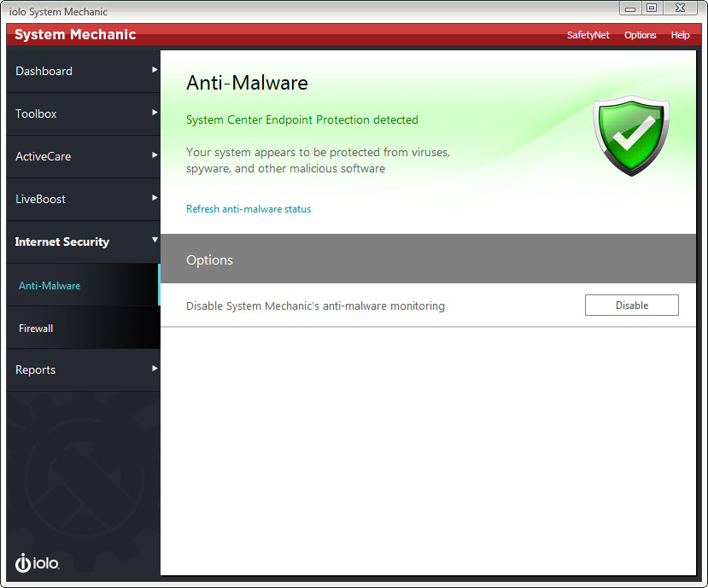Minimize the iolo System Mechanic window
The image size is (708, 588).
tap(630, 9)
